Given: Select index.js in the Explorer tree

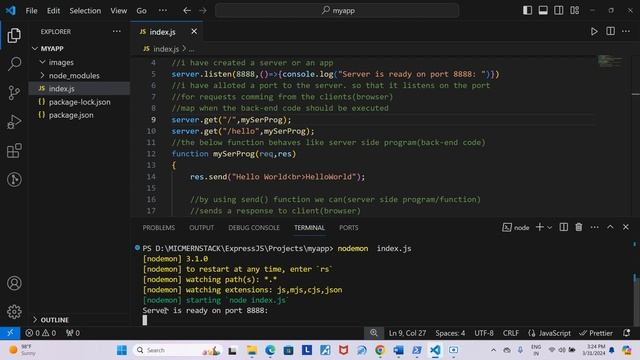Looking at the screenshot, I should (80, 89).
